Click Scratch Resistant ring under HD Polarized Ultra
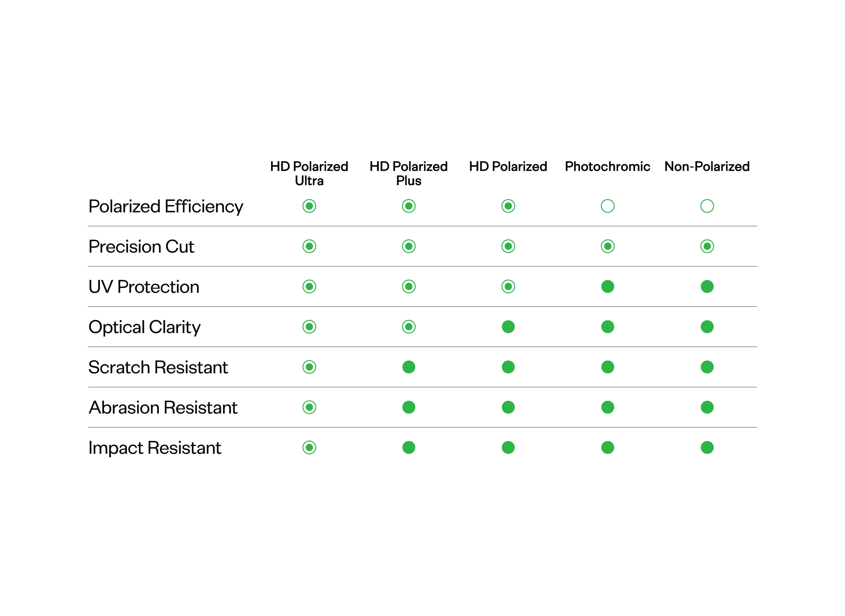Viewport: 845px width, 616px height. [309, 367]
